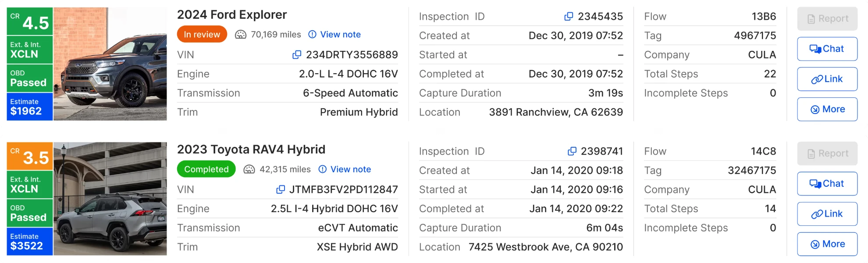Open More options for Toyota RAV4
The image size is (868, 263).
(827, 244)
